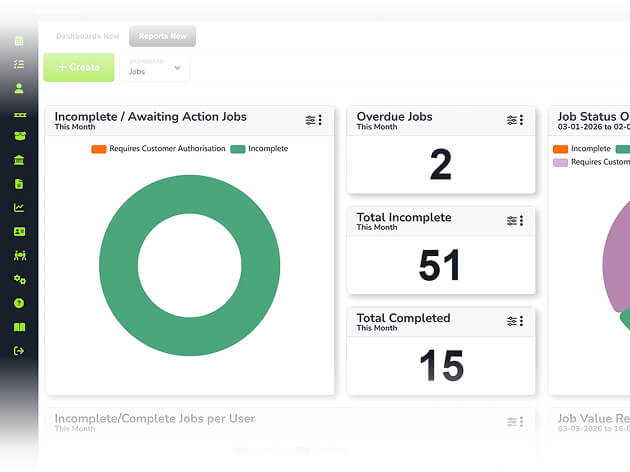
Task: Open the help question mark icon in the sidebar
Action: coord(19,303)
